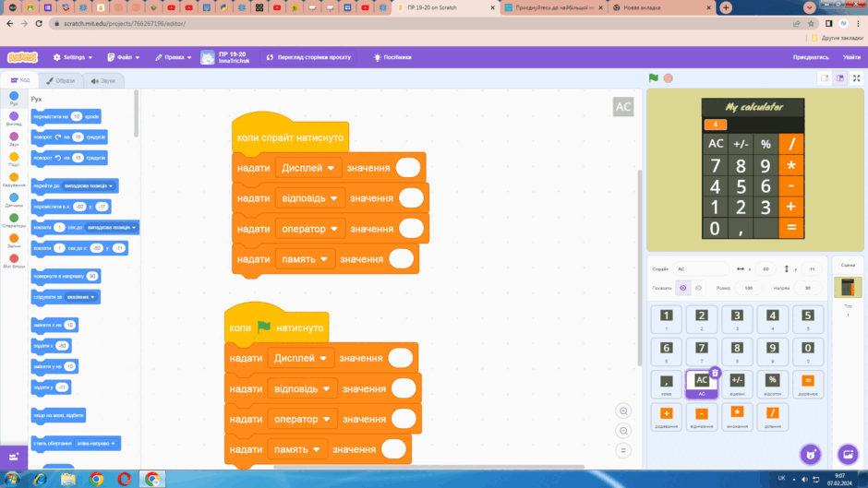Open Посібники tutorials
This screenshot has width=868, height=488.
pos(392,57)
